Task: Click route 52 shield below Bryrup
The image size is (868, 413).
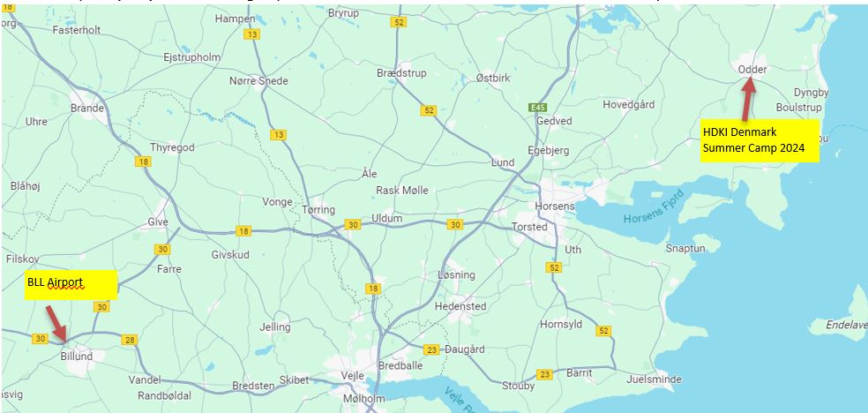Action: click(398, 22)
